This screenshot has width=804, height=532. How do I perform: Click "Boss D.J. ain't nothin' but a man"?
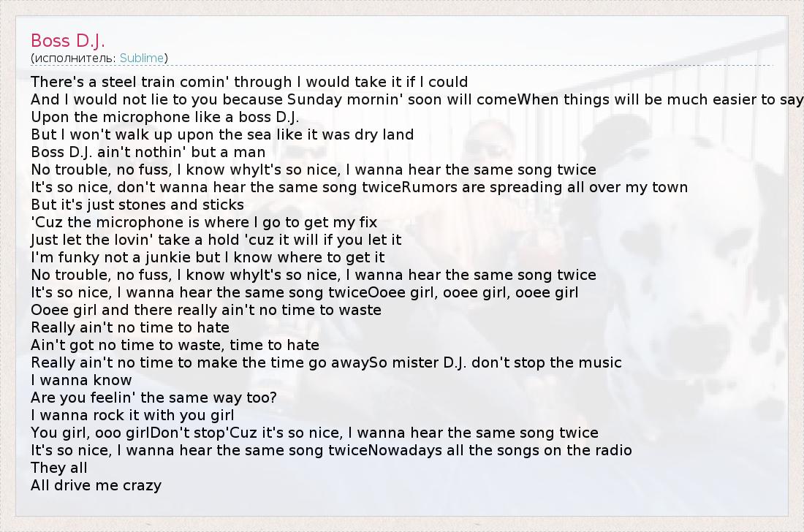click(148, 152)
